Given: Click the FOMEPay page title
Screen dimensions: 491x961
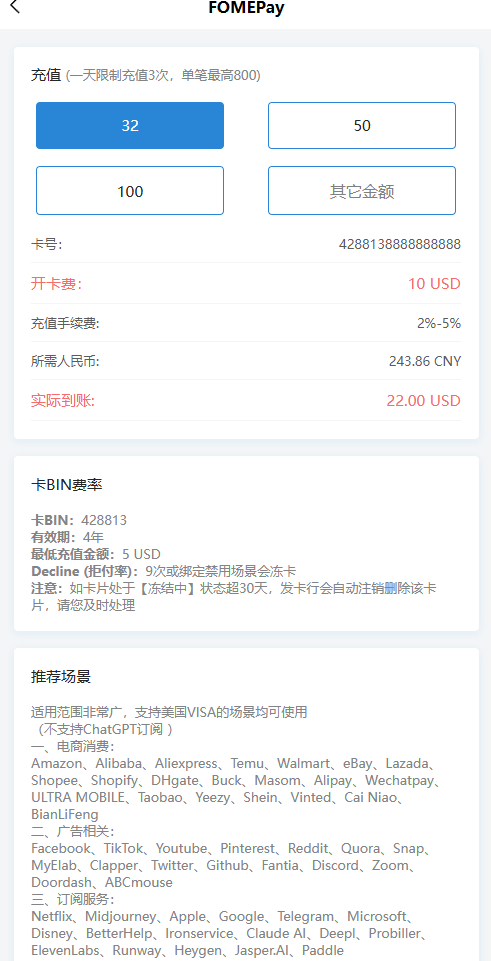Looking at the screenshot, I should (x=246, y=7).
